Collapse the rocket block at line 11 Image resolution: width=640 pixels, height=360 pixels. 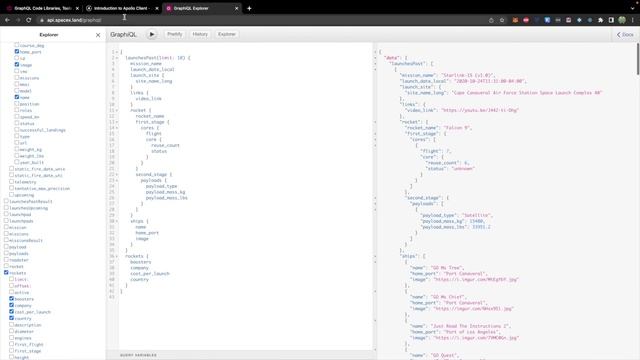coord(117,110)
